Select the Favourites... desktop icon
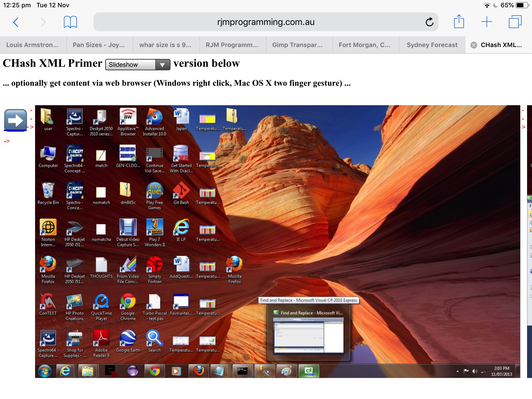 181,304
